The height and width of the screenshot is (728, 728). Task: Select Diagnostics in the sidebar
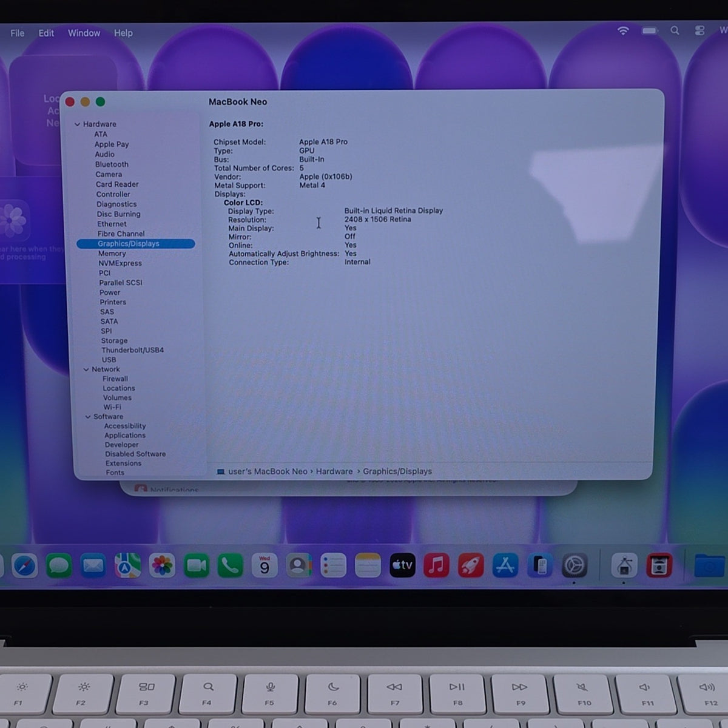pyautogui.click(x=116, y=204)
